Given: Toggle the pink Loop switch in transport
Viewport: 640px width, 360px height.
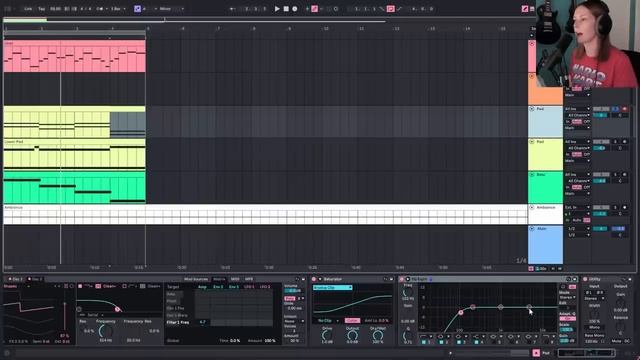Looking at the screenshot, I should click(x=391, y=9).
